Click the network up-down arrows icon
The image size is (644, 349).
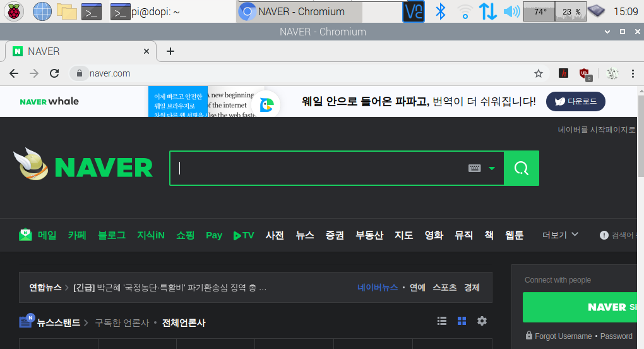tap(487, 11)
